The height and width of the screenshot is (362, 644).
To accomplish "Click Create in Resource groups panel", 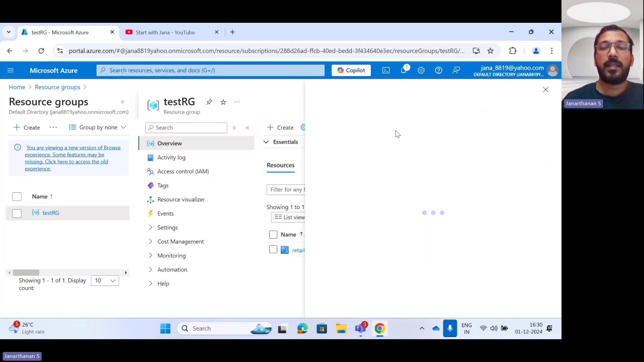I will pyautogui.click(x=27, y=127).
